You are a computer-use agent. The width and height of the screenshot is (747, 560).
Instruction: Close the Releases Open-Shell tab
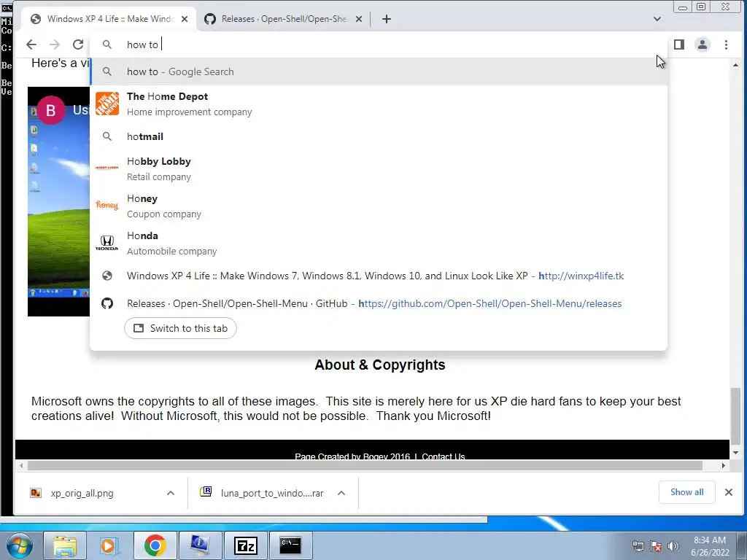pyautogui.click(x=359, y=19)
